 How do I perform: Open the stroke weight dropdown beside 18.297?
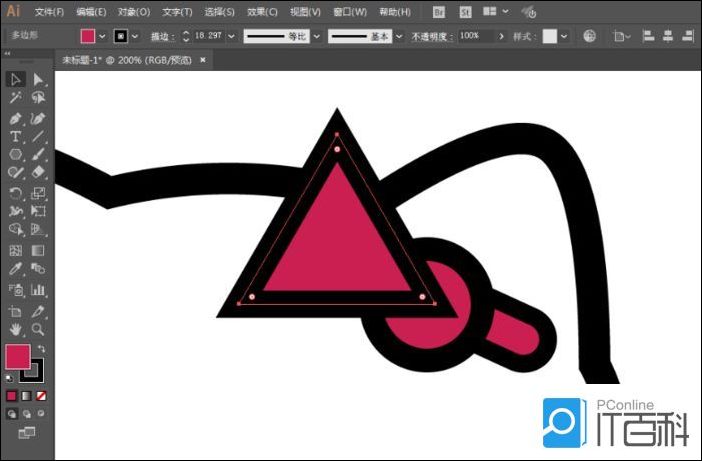(x=232, y=36)
